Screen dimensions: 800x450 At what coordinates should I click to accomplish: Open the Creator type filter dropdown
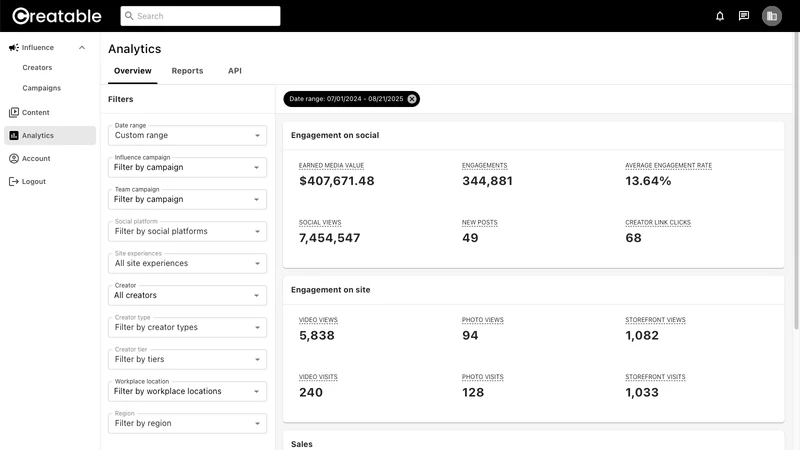coord(187,328)
